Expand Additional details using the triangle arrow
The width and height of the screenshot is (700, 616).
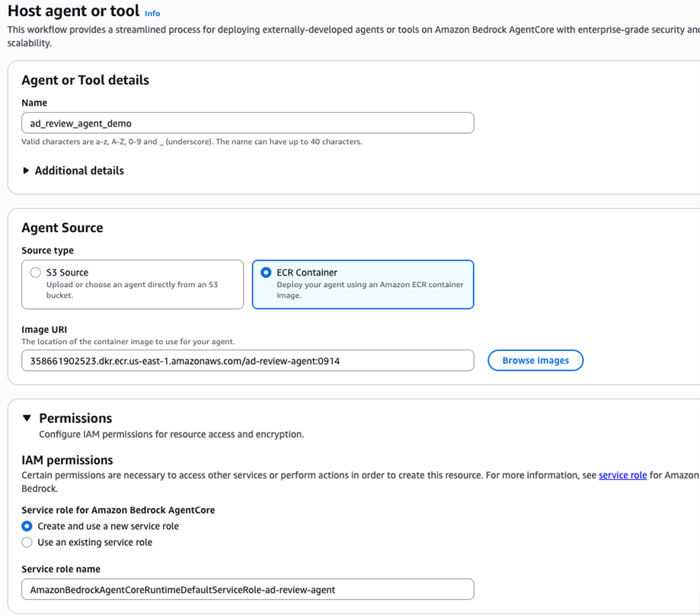click(x=27, y=171)
